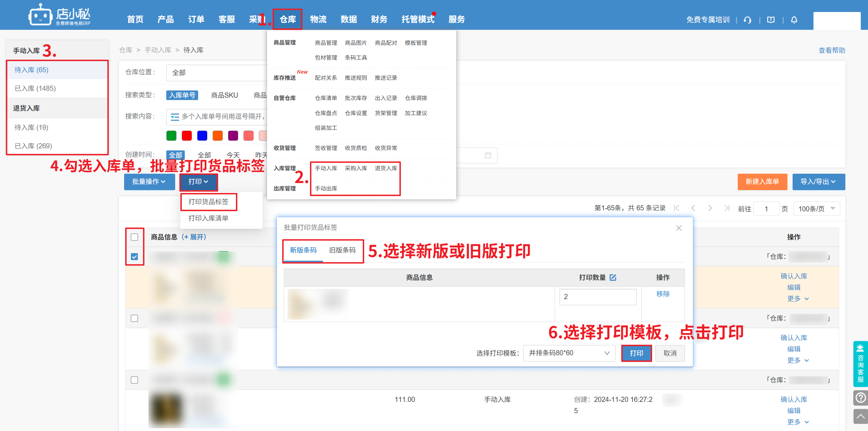The height and width of the screenshot is (431, 868).
Task: Uncheck the checked first row checkbox
Action: coord(134,257)
